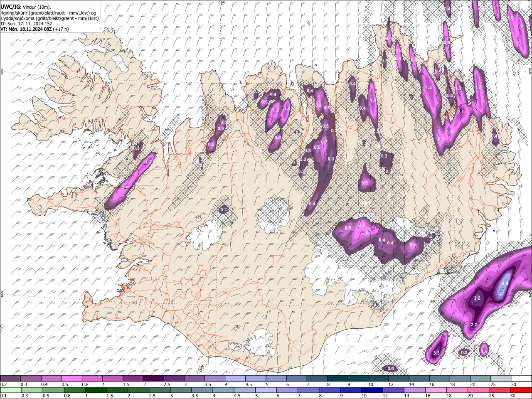The image size is (532, 399).
Task: Select pale green lower swatch labeled 0.1
Action: pyautogui.click(x=10, y=390)
